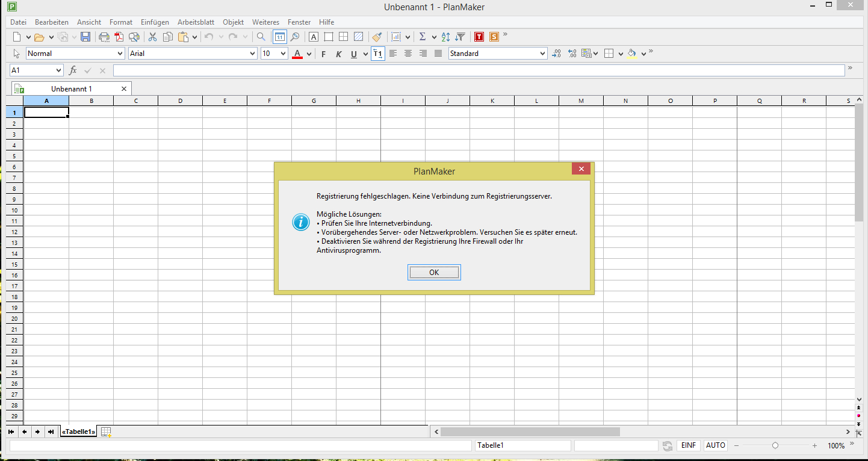Expand the font color dropdown arrow
Screen dimensions: 868x461
click(309, 54)
